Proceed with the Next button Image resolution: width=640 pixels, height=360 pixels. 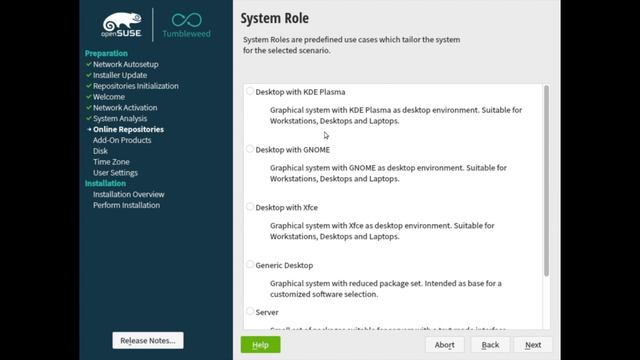pyautogui.click(x=533, y=344)
